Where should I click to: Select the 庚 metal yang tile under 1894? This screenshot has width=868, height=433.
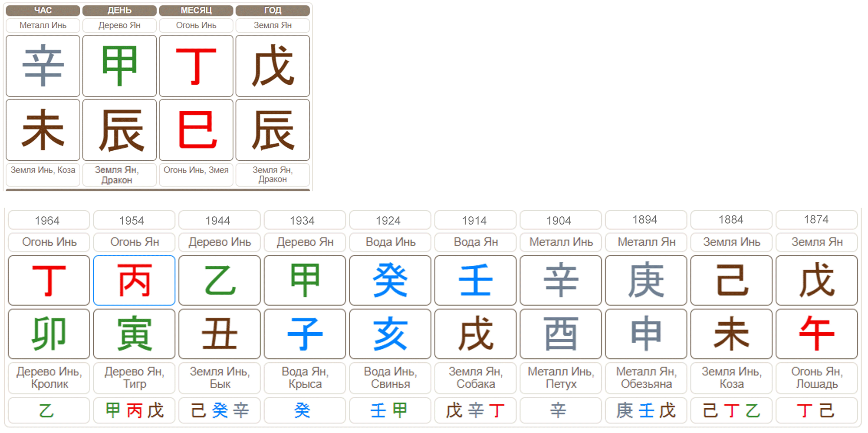pos(646,281)
